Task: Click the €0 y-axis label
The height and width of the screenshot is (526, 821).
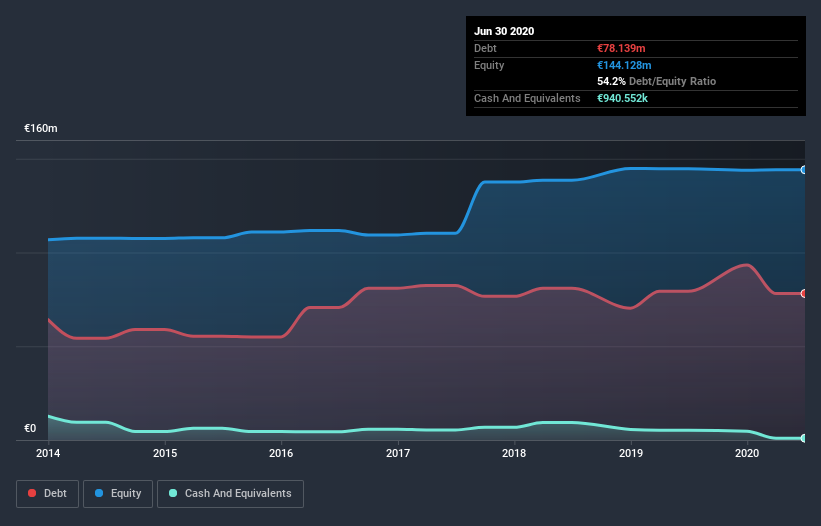Action: [30, 428]
